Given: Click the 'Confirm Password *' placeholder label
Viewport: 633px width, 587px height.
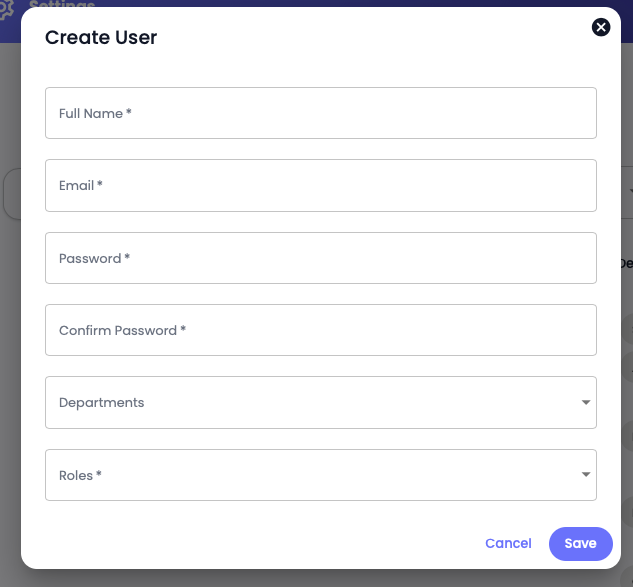Looking at the screenshot, I should [x=122, y=331].
